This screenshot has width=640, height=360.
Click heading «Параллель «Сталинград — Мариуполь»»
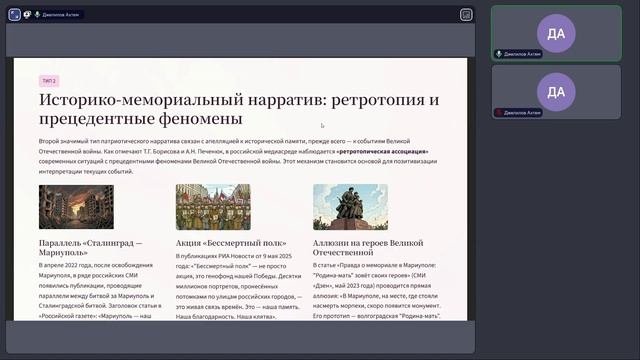91,248
